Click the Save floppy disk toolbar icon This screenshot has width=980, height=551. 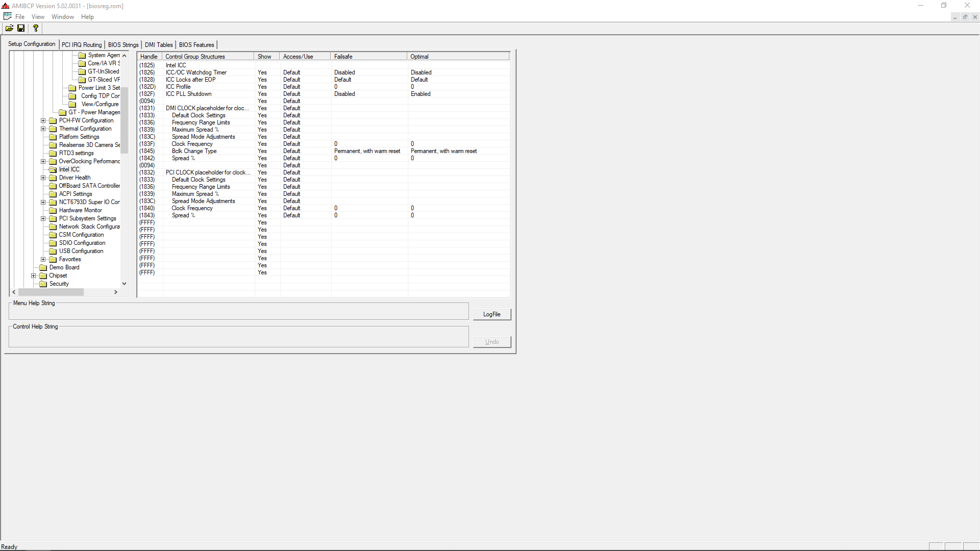(x=21, y=28)
